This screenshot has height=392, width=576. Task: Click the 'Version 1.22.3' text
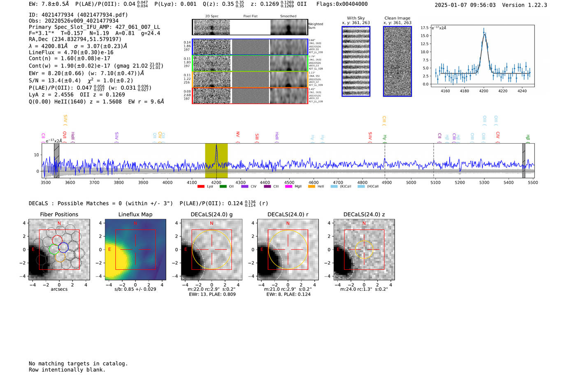(x=525, y=5)
